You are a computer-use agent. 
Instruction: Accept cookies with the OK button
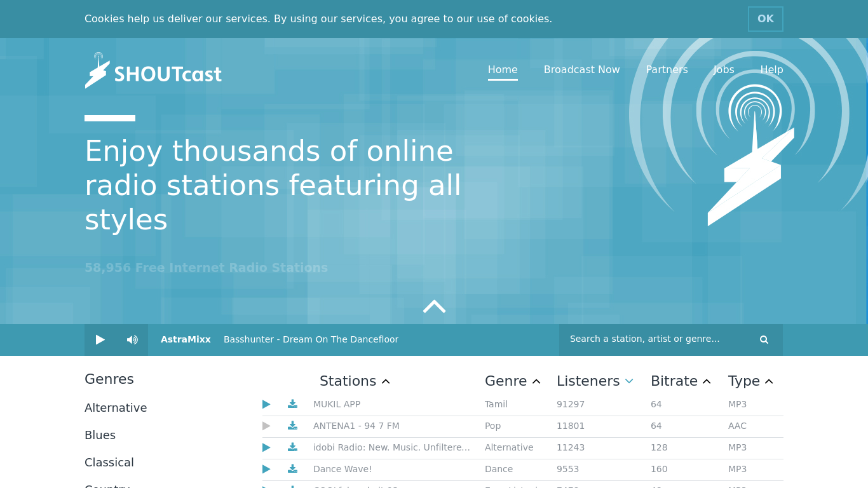pos(765,19)
